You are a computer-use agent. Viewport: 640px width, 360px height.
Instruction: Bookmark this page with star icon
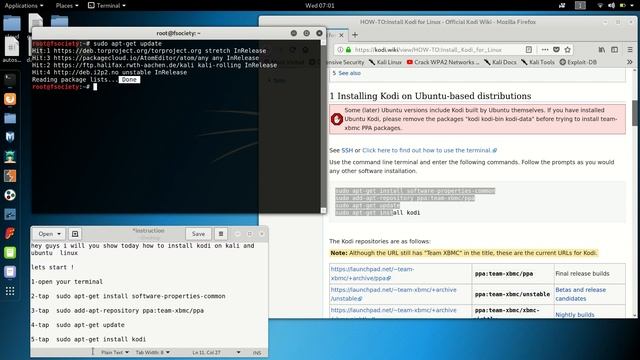coord(567,50)
